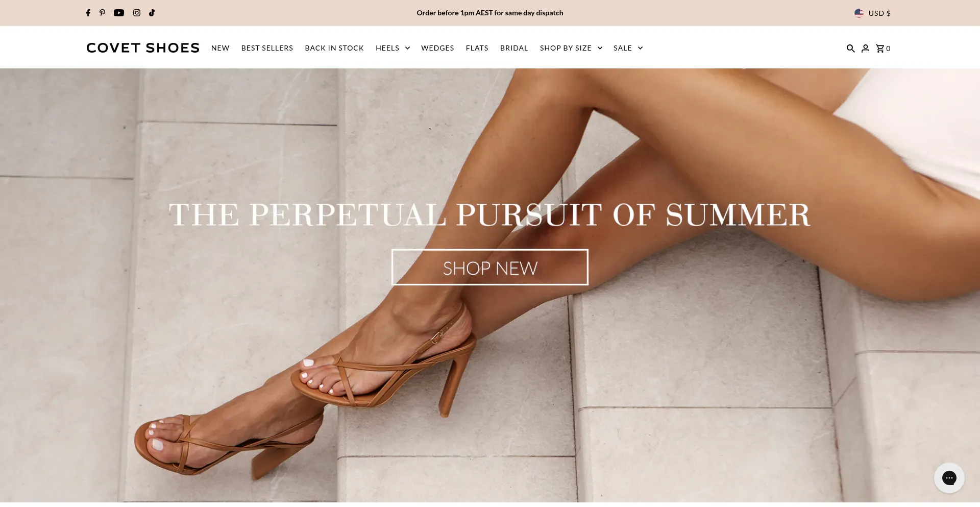Open the search magnifier icon
This screenshot has width=980, height=507.
(850, 49)
